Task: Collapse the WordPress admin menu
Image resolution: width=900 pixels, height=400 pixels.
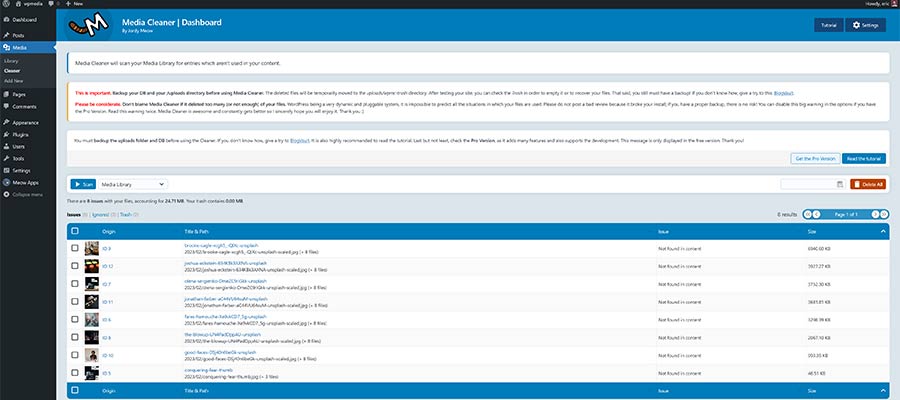Action: (27, 193)
